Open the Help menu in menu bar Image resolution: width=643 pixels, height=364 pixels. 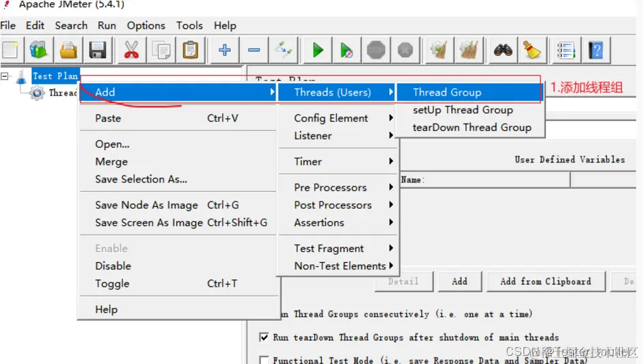[x=225, y=25]
